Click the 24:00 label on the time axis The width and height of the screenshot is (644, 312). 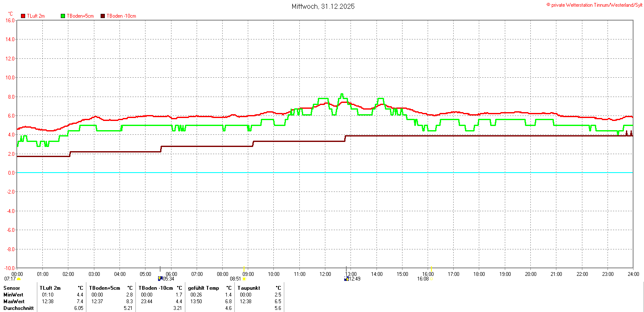[633, 274]
